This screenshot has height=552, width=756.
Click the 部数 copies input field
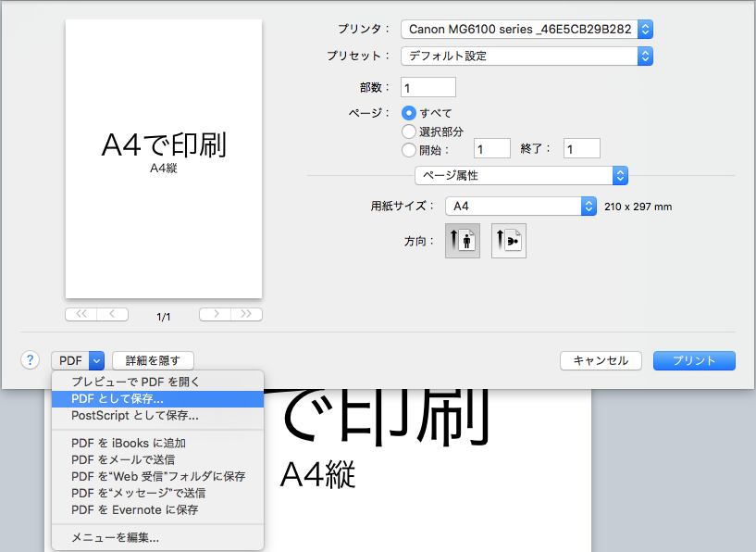428,87
